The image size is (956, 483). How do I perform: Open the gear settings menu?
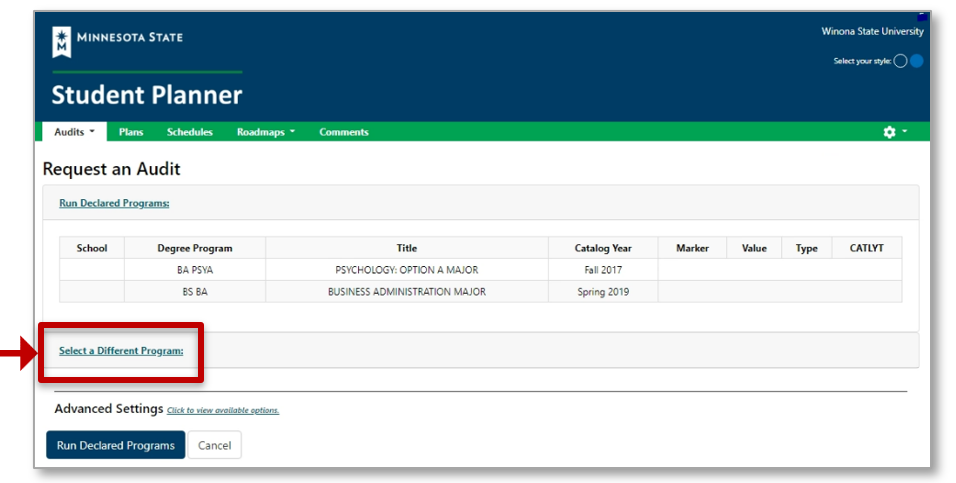(x=894, y=132)
